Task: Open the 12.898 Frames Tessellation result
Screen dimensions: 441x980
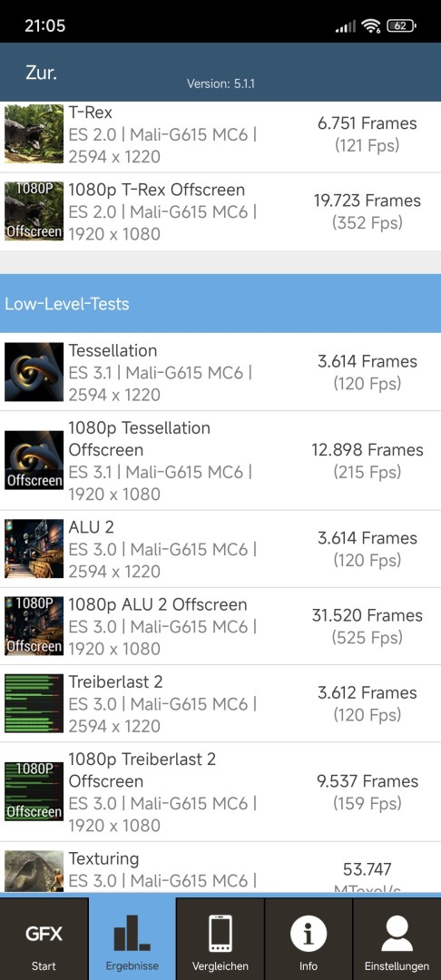Action: [367, 461]
